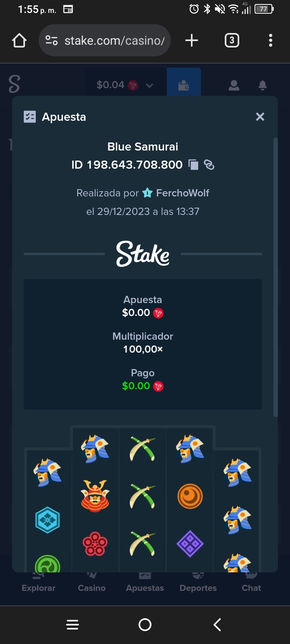Click the dialog's vertical scrollbar
Image resolution: width=290 pixels, height=644 pixels.
click(x=275, y=277)
